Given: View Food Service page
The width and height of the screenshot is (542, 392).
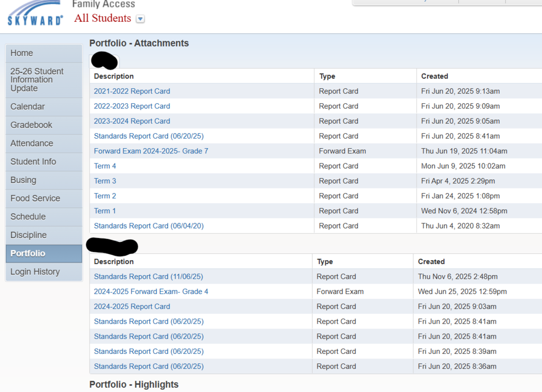Looking at the screenshot, I should pyautogui.click(x=35, y=198).
